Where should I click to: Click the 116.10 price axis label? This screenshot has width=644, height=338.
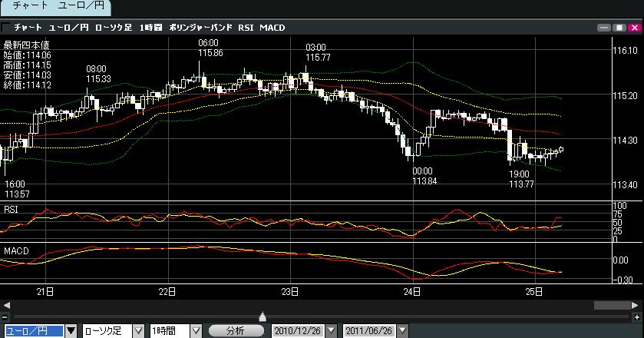click(x=625, y=51)
